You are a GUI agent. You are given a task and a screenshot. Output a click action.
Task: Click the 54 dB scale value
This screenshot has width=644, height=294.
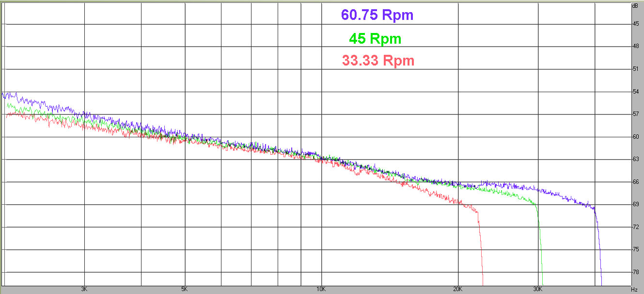[635, 92]
